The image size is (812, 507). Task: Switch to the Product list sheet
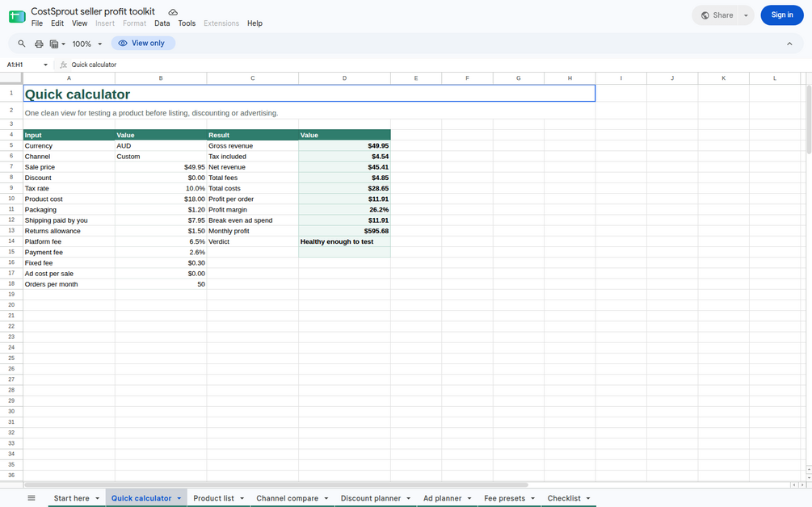214,498
